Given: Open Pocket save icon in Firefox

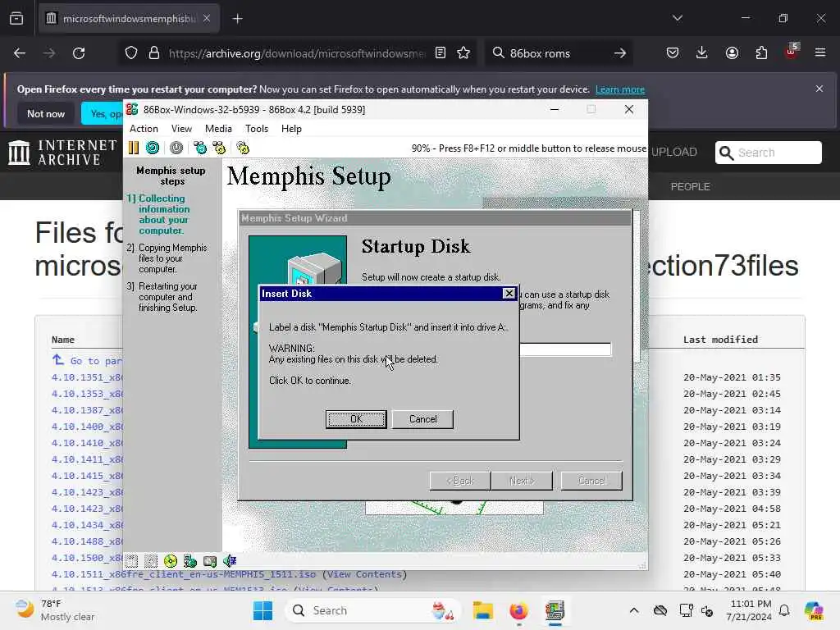Looking at the screenshot, I should (x=673, y=52).
